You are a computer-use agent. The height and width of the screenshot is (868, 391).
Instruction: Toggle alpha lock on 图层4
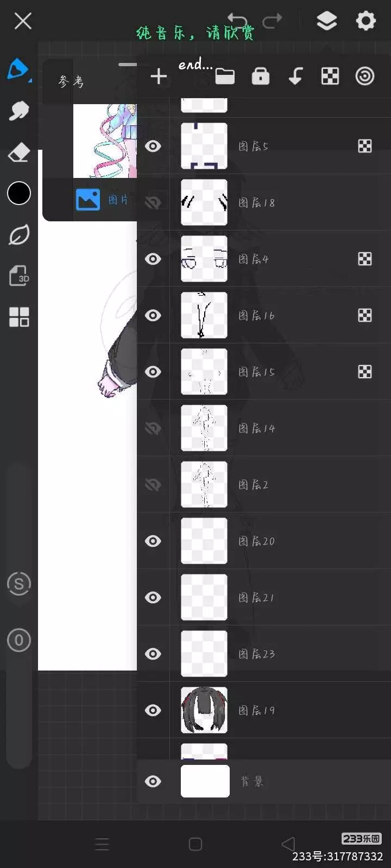point(365,259)
